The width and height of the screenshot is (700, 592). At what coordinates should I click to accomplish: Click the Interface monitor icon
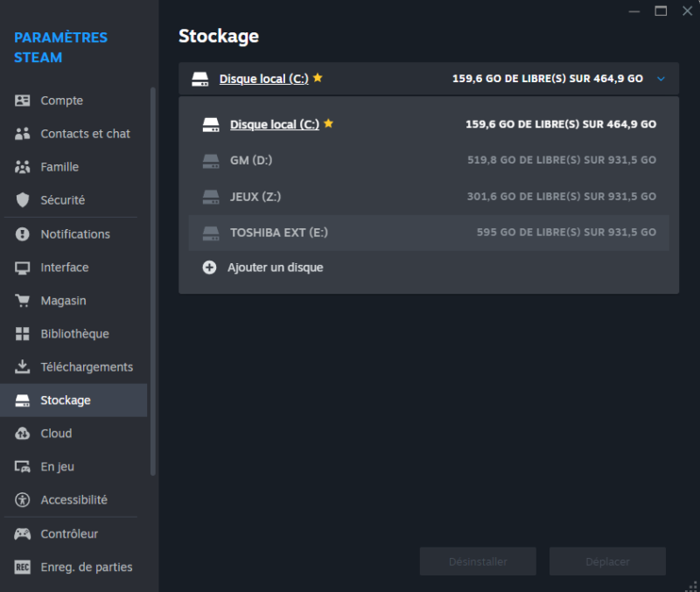click(x=23, y=268)
